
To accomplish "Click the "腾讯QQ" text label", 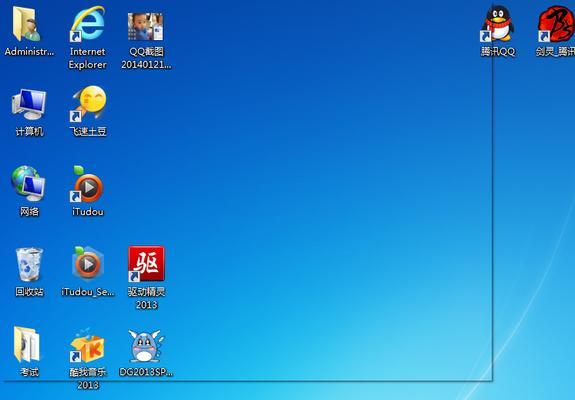I will (498, 52).
